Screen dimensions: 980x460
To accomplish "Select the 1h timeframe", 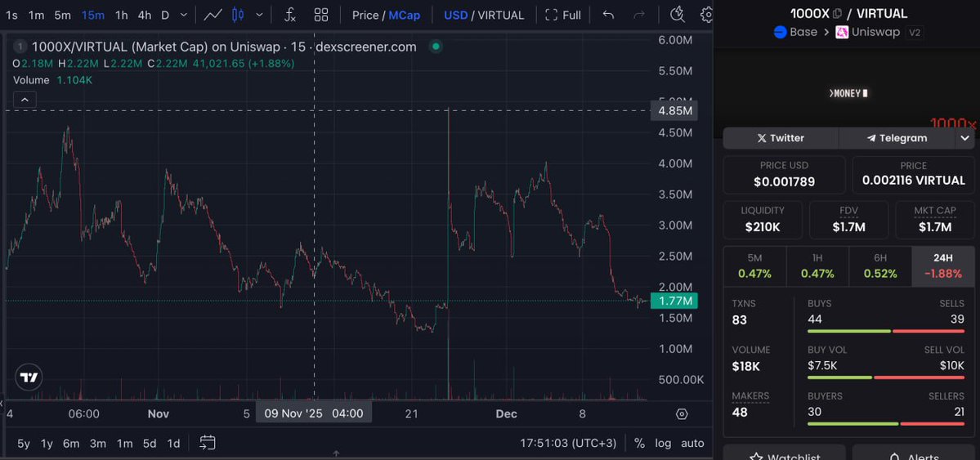I will point(122,15).
